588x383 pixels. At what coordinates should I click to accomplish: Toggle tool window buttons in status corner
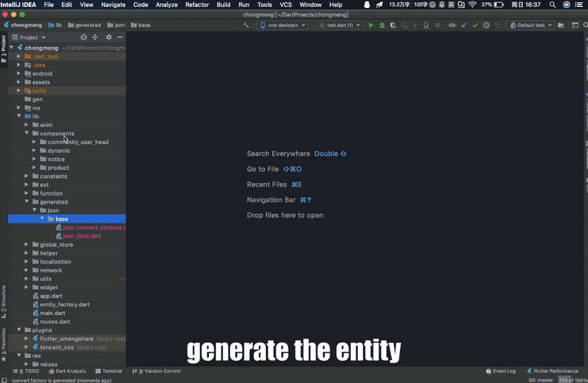click(x=5, y=380)
